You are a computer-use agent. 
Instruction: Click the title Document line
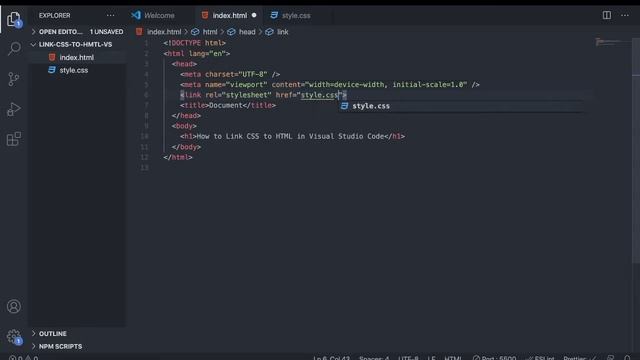(x=228, y=105)
